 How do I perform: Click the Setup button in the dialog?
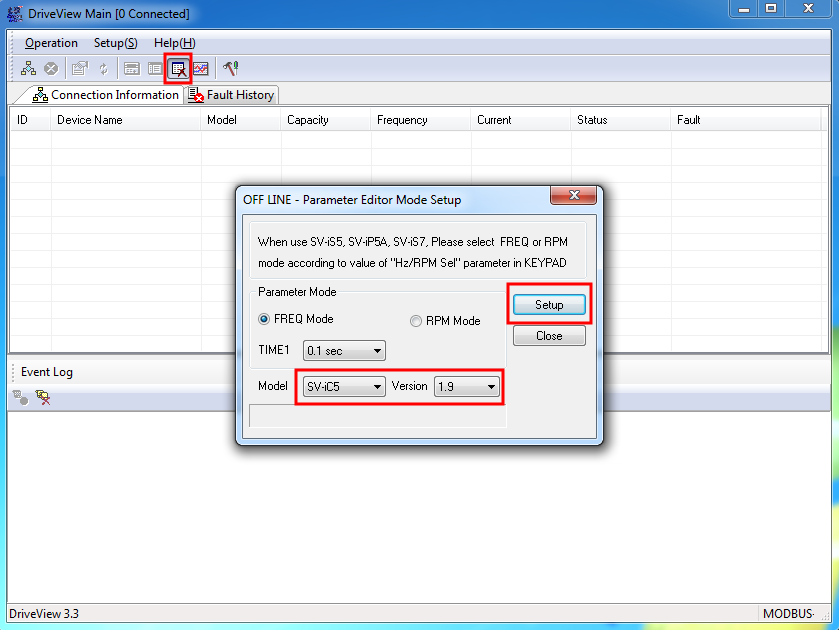pos(549,305)
